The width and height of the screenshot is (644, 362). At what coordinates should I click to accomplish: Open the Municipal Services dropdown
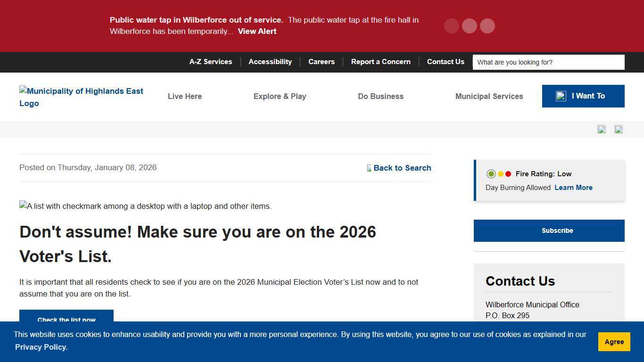click(489, 96)
